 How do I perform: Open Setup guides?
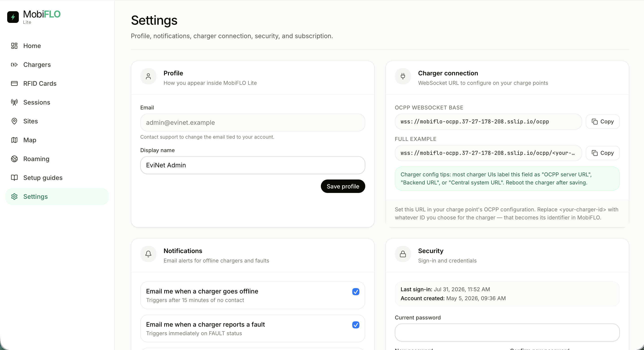point(57,178)
